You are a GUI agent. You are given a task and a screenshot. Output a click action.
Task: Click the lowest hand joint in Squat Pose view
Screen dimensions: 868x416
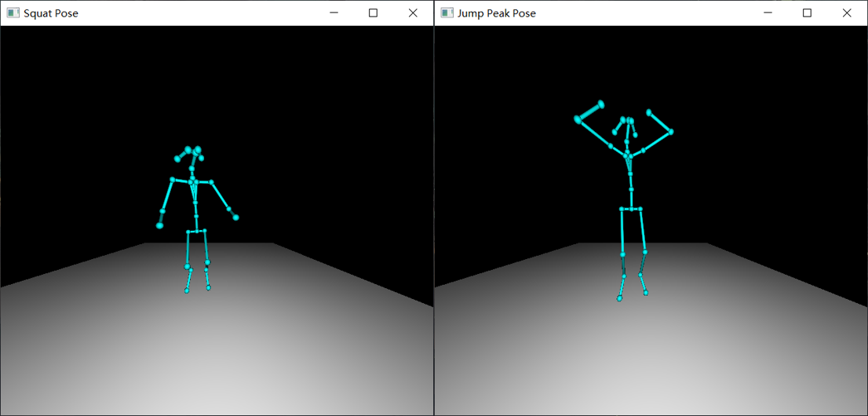point(160,225)
